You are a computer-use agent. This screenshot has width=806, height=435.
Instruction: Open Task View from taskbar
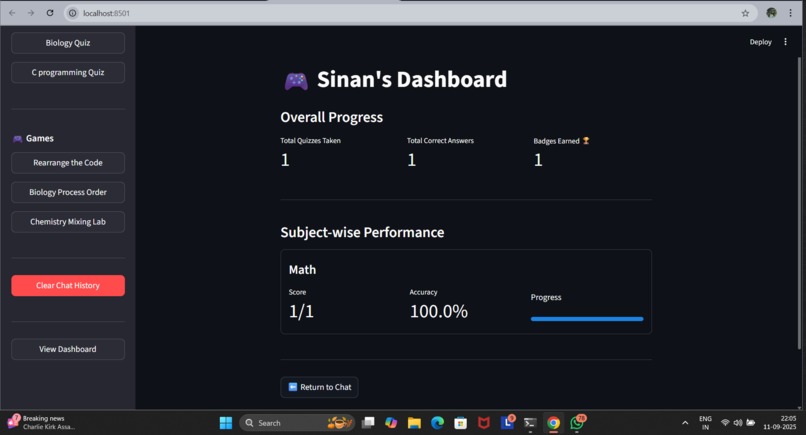[368, 423]
